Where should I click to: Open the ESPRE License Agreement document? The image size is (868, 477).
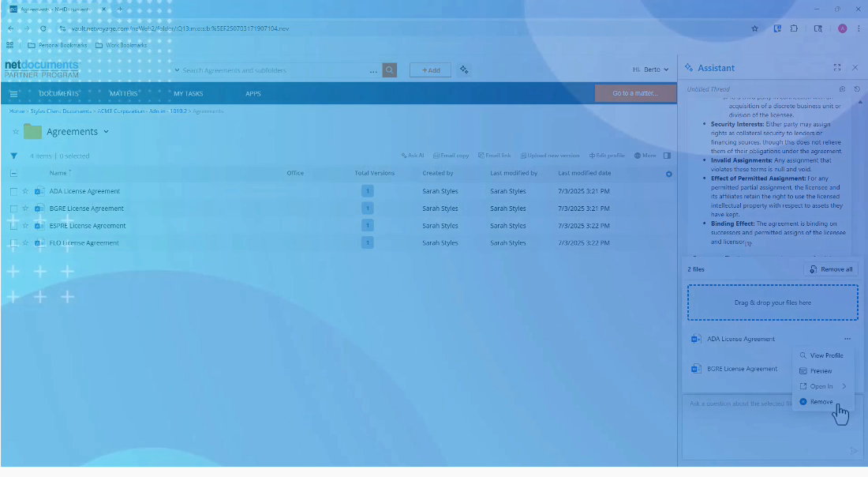click(88, 226)
